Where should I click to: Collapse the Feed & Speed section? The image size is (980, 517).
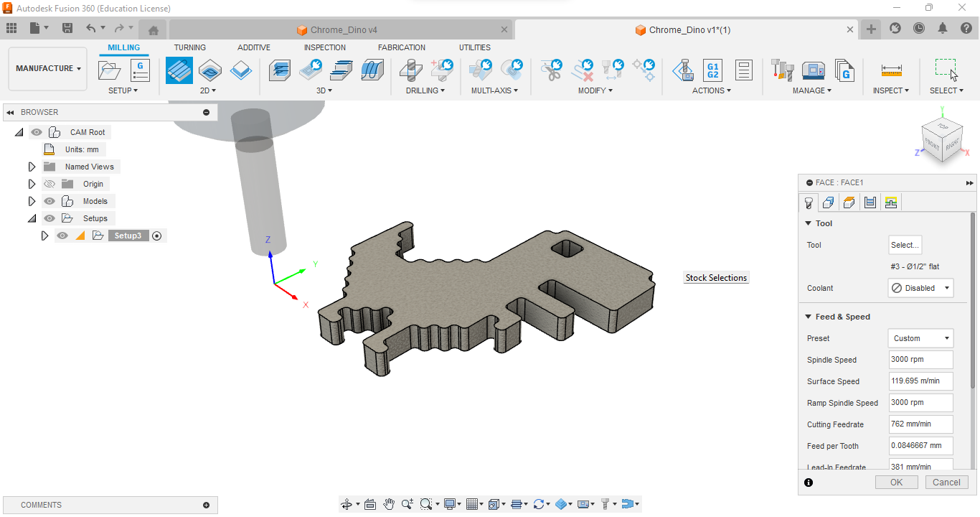(809, 317)
